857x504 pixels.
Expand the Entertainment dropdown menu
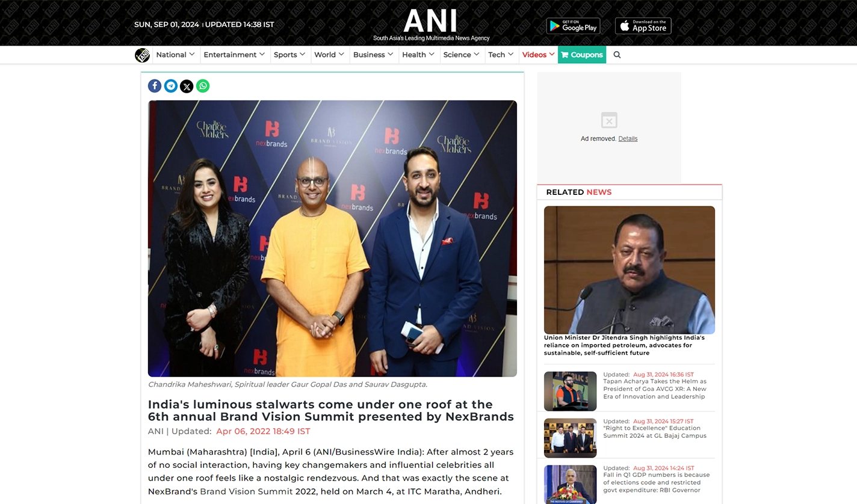[234, 55]
